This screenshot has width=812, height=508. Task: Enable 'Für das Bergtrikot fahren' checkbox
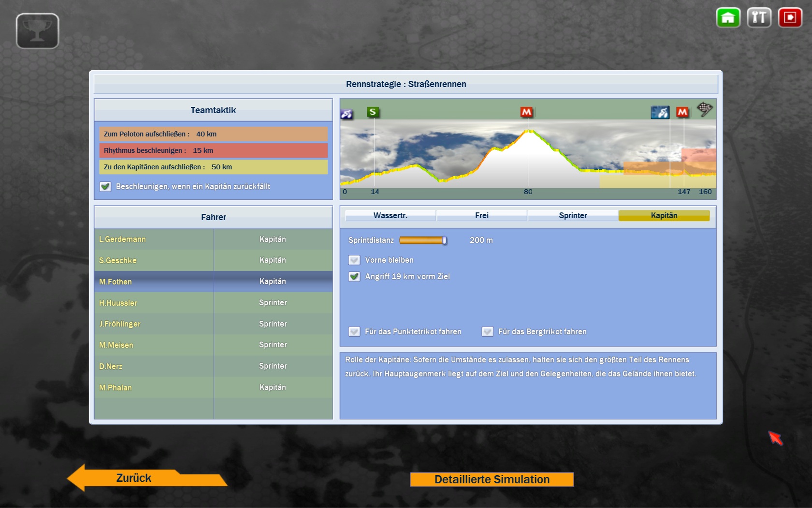pyautogui.click(x=488, y=332)
